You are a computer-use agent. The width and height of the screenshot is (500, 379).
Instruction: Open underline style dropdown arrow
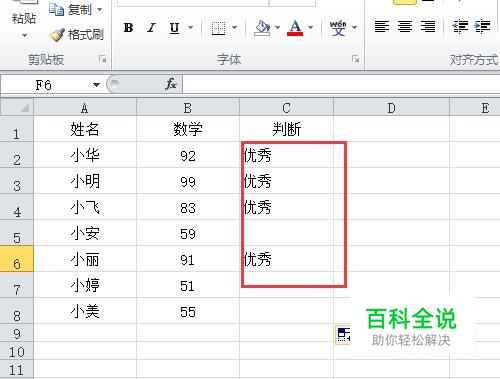[191, 28]
